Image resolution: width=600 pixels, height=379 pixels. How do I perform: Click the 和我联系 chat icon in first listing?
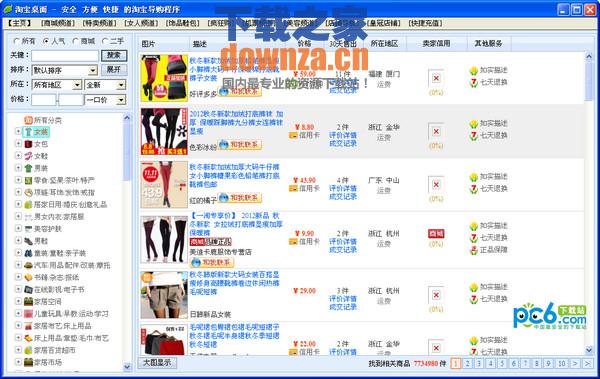coord(224,91)
